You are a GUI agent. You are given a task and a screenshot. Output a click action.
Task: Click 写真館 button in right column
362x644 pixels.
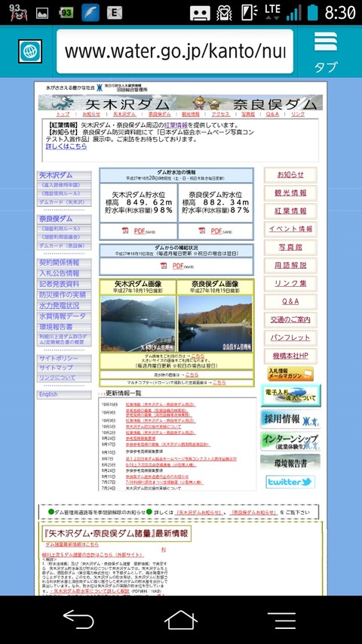coord(290,247)
